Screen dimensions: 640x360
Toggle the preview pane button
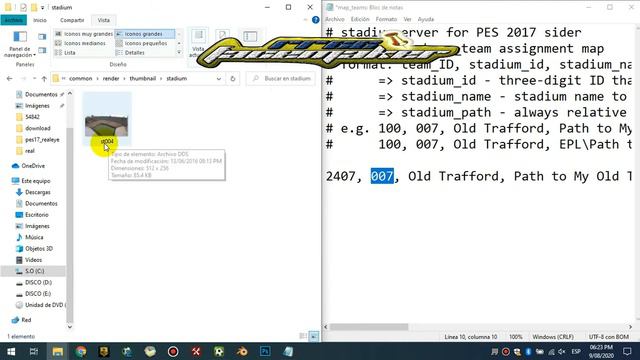tap(42, 37)
